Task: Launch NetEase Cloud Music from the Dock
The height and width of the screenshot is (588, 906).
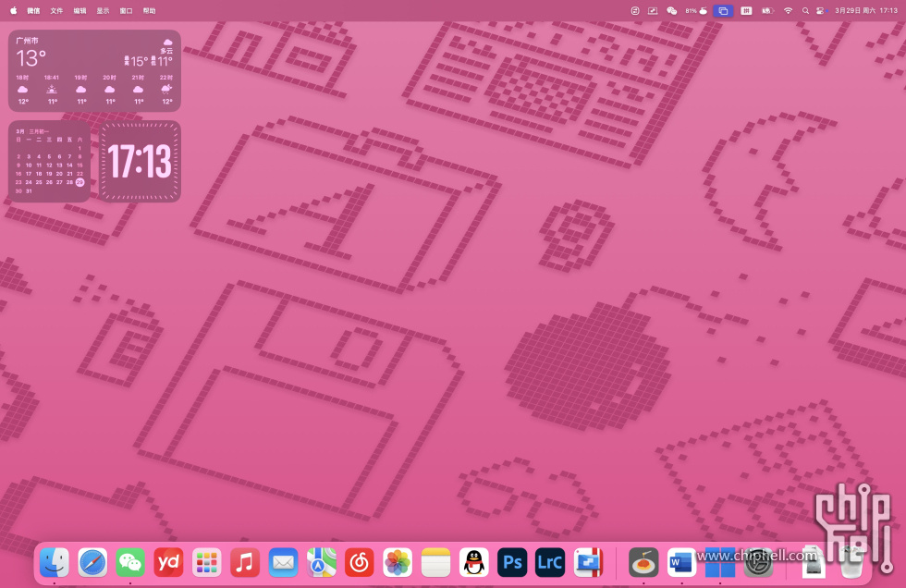Action: coord(360,562)
